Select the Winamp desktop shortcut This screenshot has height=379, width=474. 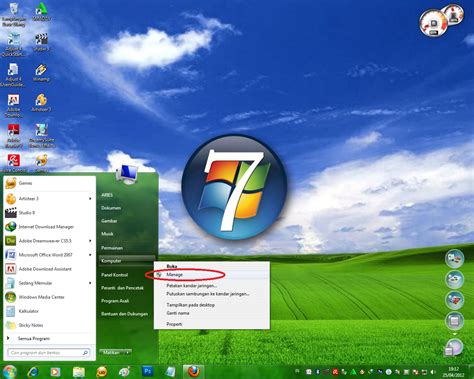(x=41, y=73)
